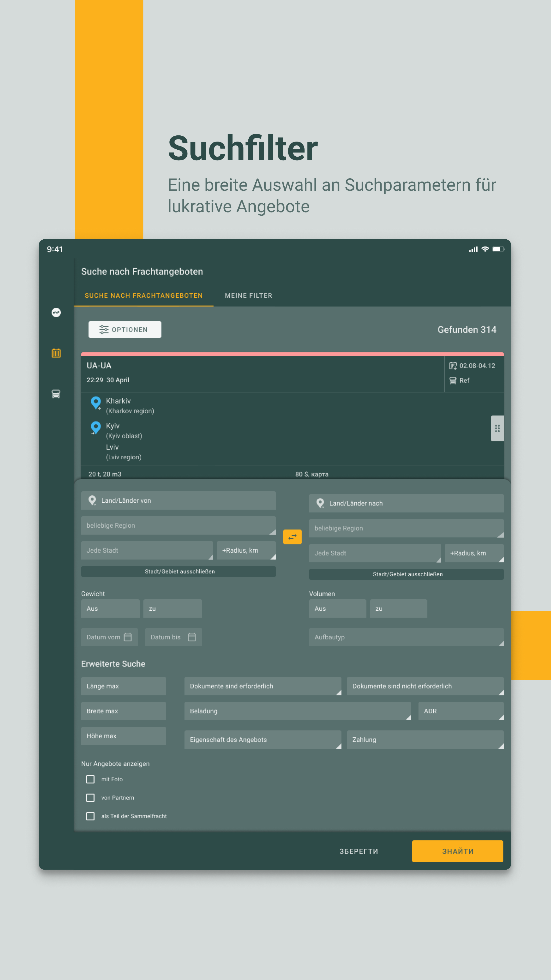Click destination 'Stadt/Gebiet ausschließen' button

click(406, 574)
